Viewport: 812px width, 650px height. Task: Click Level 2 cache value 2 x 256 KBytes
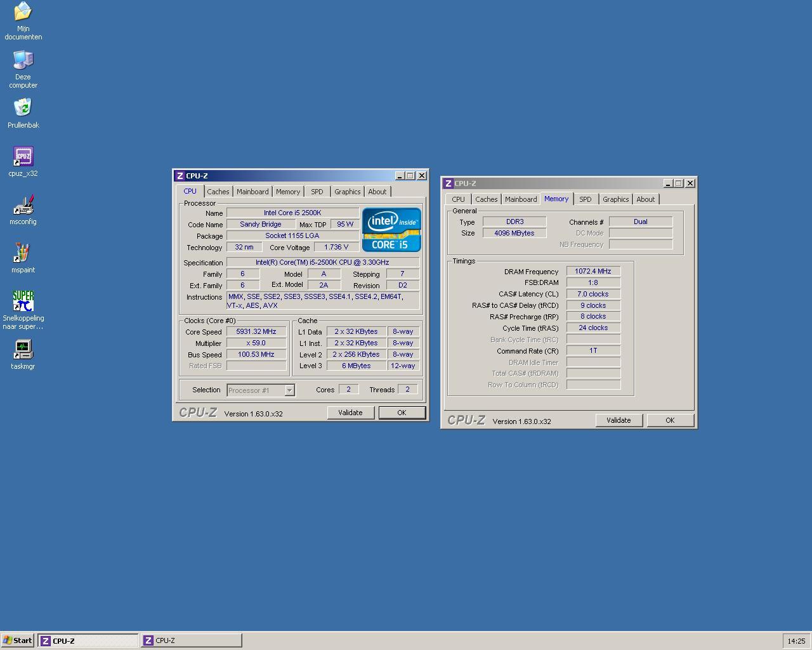(357, 354)
